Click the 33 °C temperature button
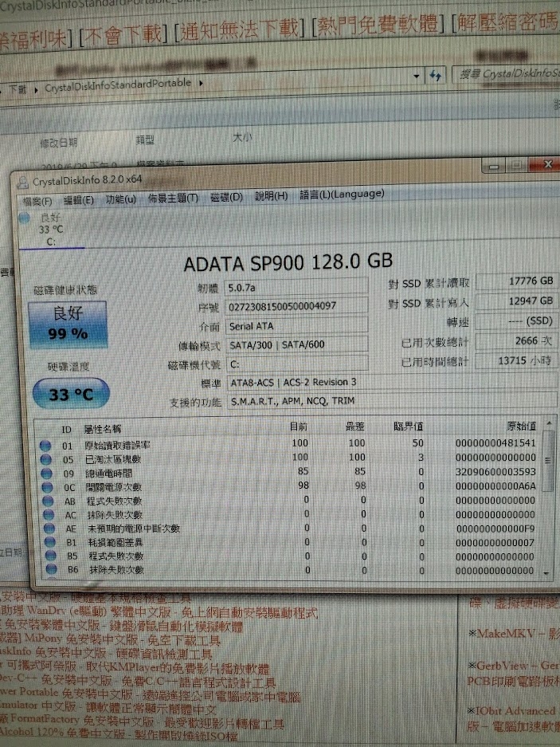Screen dimensions: 560x747 (x=71, y=394)
